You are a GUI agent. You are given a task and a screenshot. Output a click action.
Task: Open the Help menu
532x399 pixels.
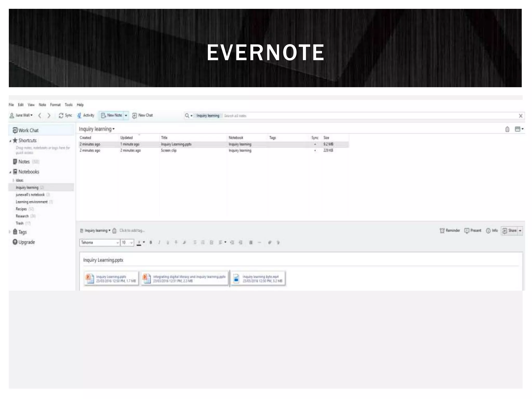tap(80, 105)
